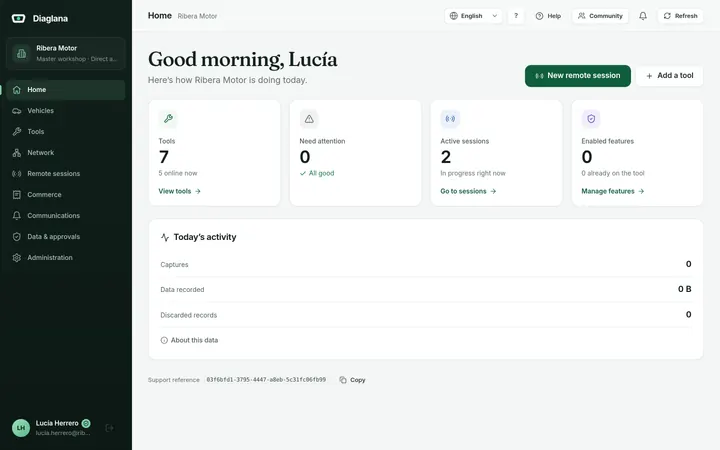Viewport: 720px width, 450px height.
Task: Click the logout icon beside Lucía Herrero
Action: tap(109, 428)
